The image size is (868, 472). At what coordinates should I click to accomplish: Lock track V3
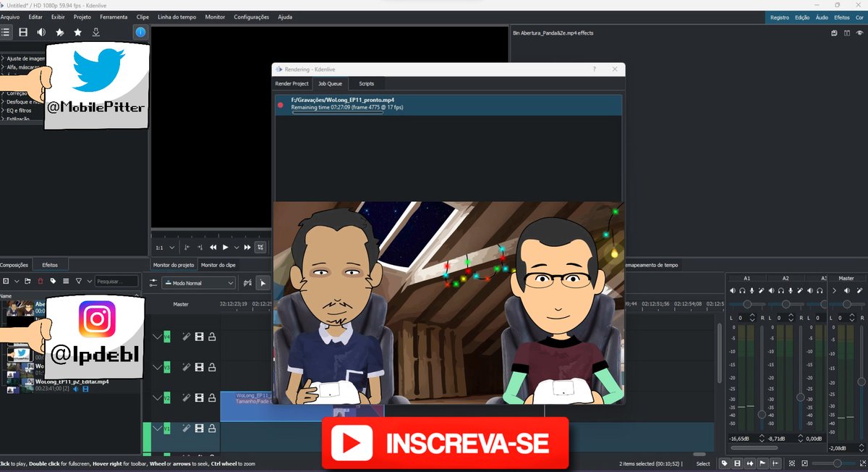212,367
